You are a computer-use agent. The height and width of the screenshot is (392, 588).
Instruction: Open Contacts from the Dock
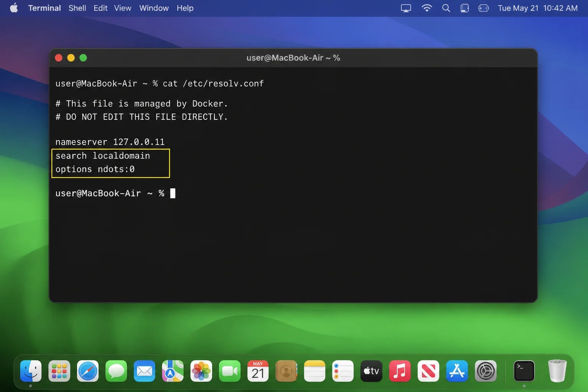[x=286, y=371]
